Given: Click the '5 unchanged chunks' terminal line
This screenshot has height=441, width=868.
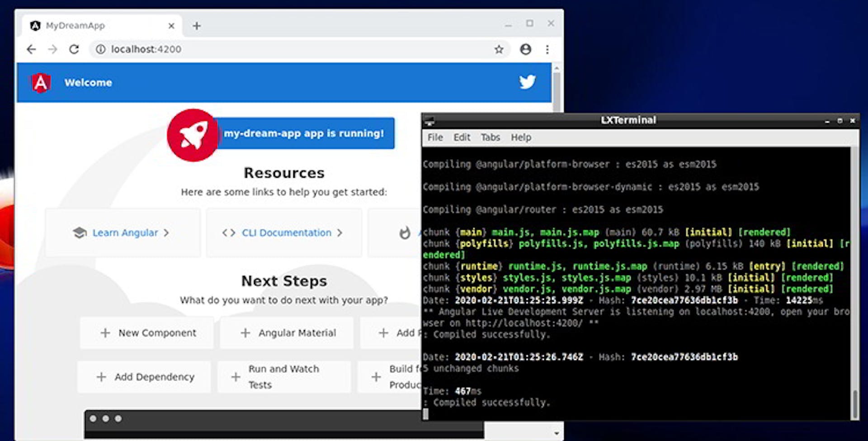Looking at the screenshot, I should (x=471, y=368).
